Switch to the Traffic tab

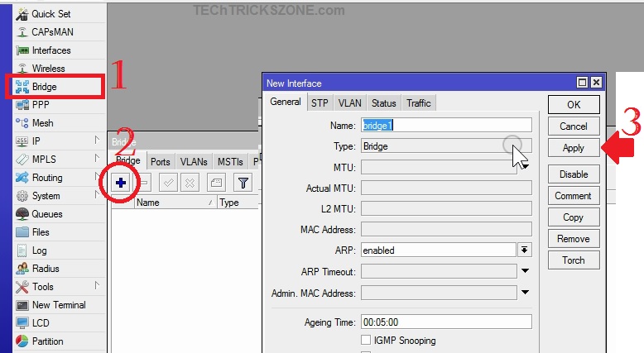tap(418, 103)
